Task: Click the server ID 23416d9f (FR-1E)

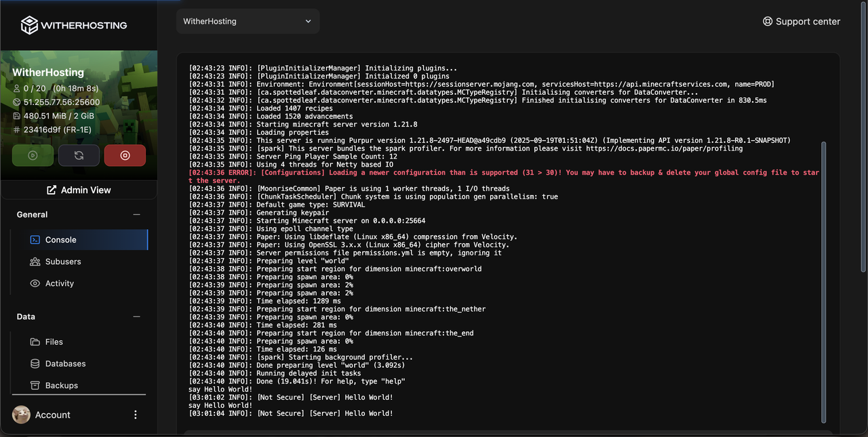Action: point(58,129)
